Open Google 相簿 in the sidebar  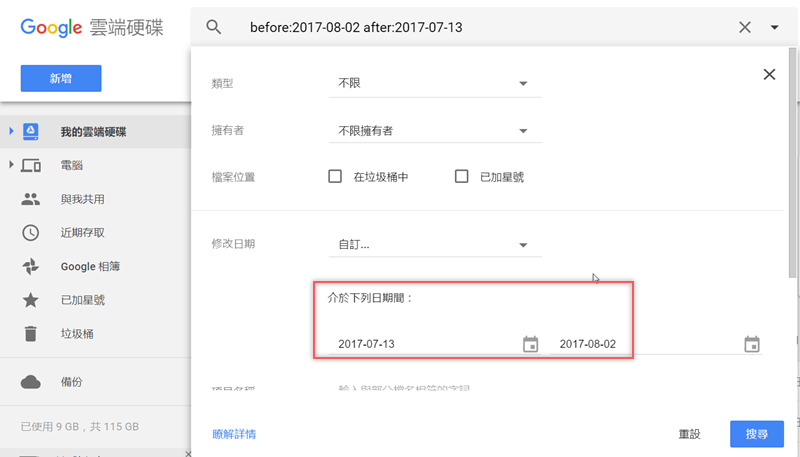point(90,266)
